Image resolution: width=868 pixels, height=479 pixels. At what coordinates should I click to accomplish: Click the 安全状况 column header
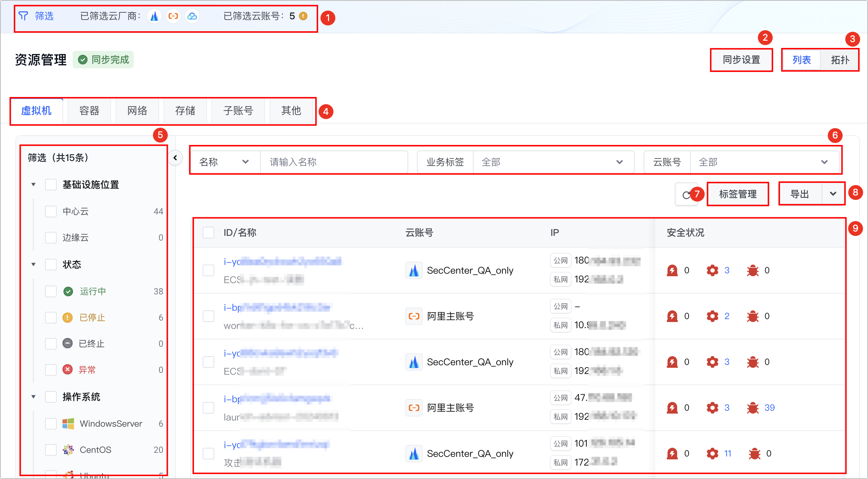point(685,233)
